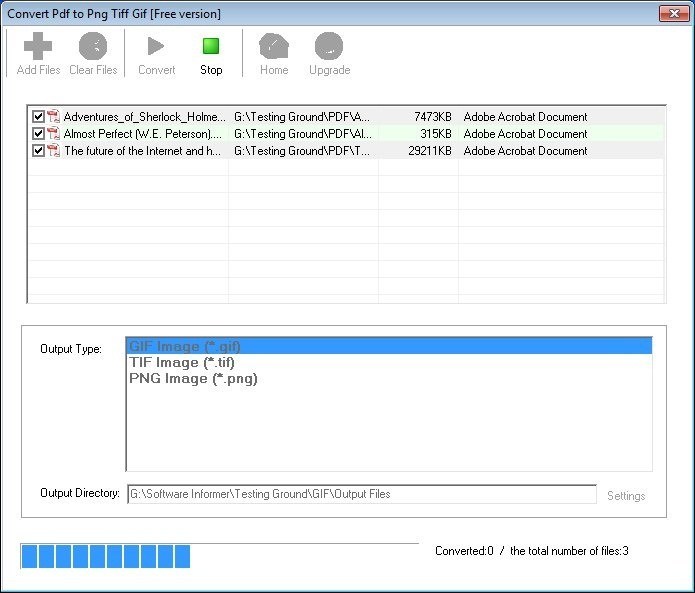Click the 315KB size cell
The width and height of the screenshot is (695, 593).
tap(436, 134)
